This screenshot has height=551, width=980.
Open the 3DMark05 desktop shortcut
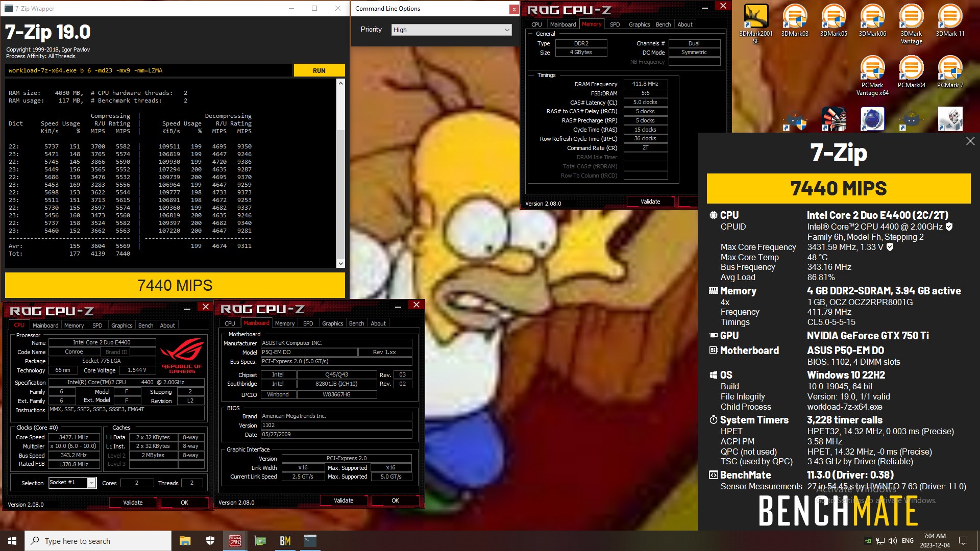tap(834, 20)
